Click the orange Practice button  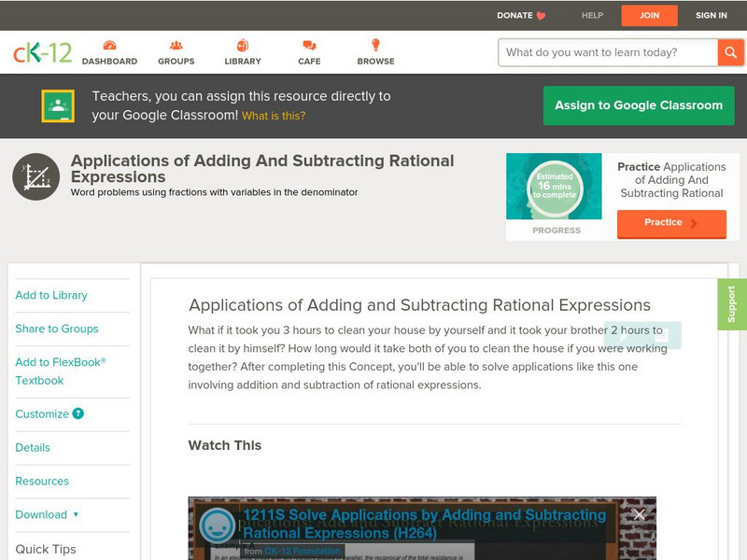pyautogui.click(x=671, y=223)
